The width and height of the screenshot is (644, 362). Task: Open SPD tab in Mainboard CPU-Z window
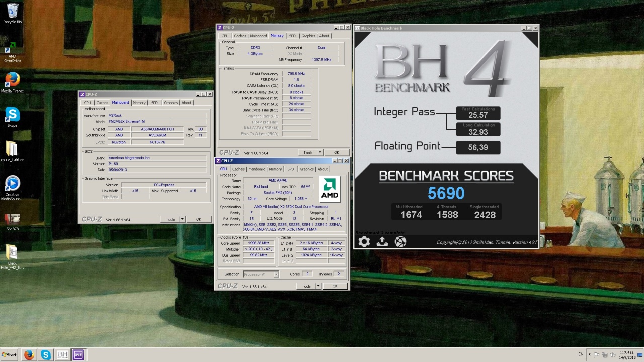point(154,103)
